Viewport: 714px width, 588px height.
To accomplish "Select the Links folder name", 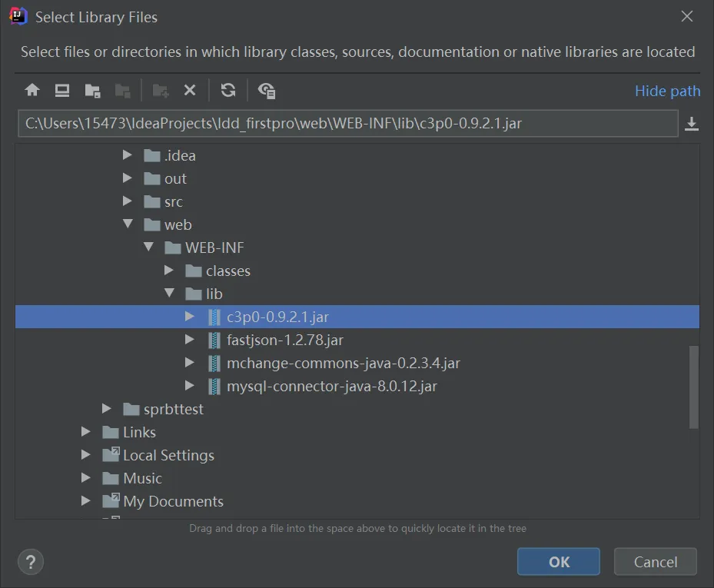I will pyautogui.click(x=139, y=432).
